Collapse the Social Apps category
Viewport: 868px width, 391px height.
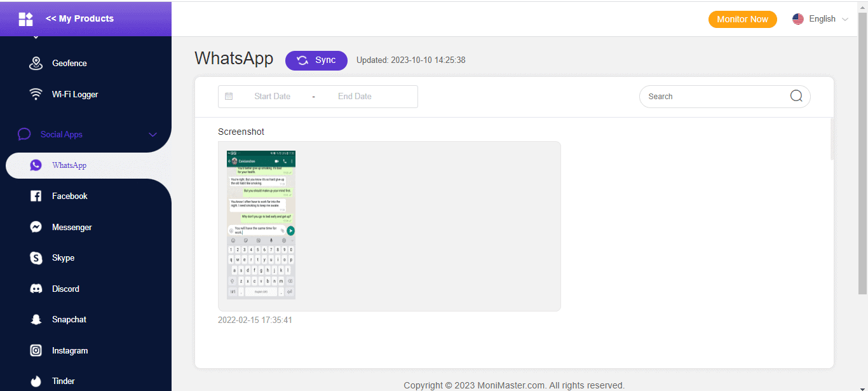coord(153,134)
